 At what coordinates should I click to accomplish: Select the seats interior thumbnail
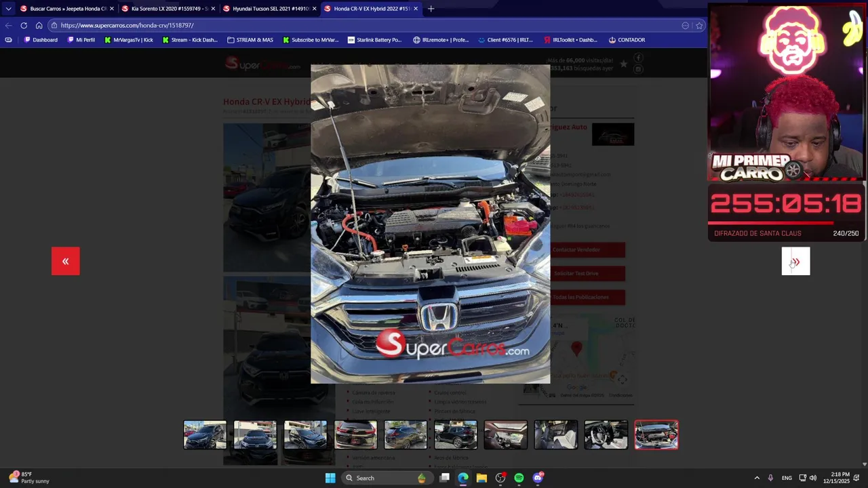(556, 435)
